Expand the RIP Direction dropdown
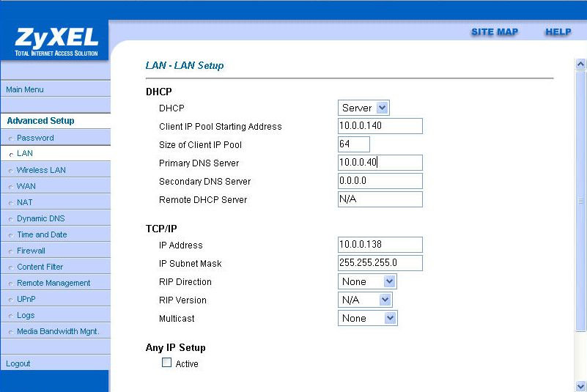Viewport: 587px width, 392px height. 368,281
